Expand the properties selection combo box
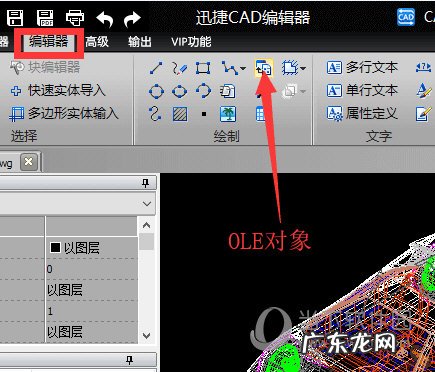The image size is (435, 372). pyautogui.click(x=147, y=203)
